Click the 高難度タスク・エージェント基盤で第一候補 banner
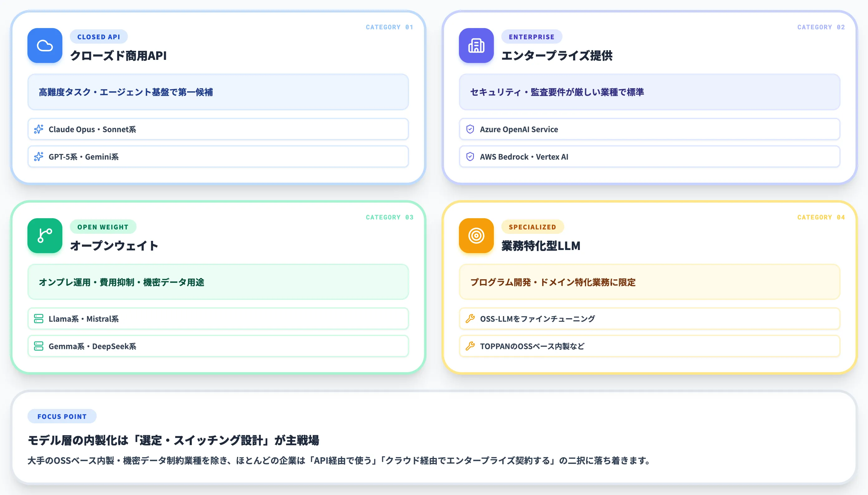This screenshot has height=495, width=868. pyautogui.click(x=218, y=92)
